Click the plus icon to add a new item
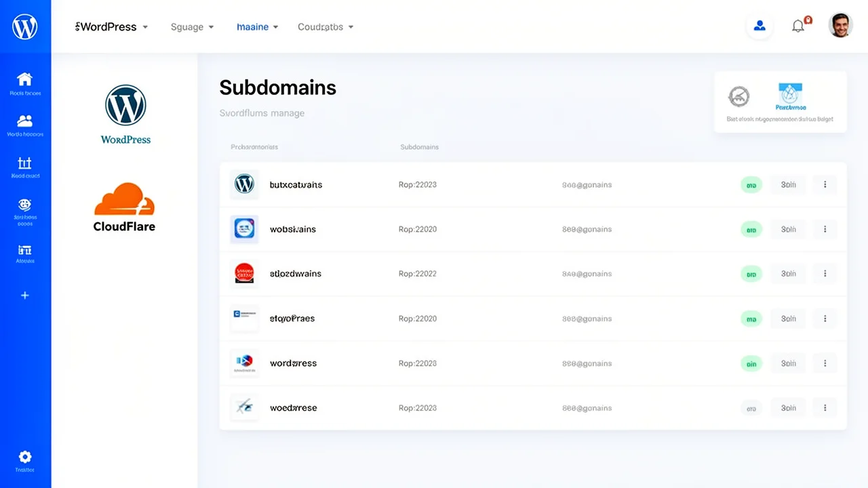Screen dimensions: 868x488 (x=25, y=295)
